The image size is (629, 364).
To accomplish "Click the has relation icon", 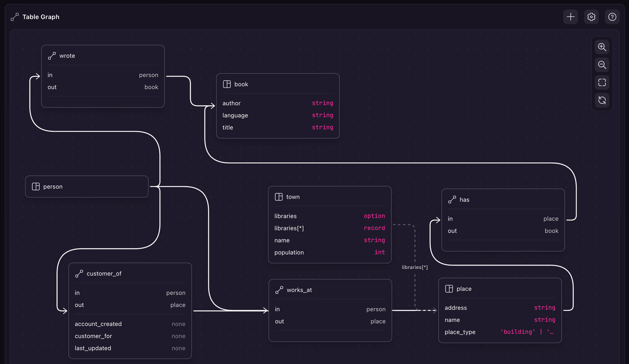I will [452, 200].
